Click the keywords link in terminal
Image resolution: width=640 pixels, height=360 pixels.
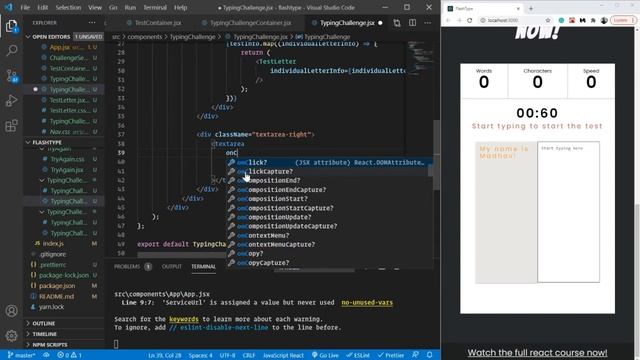click(x=184, y=319)
